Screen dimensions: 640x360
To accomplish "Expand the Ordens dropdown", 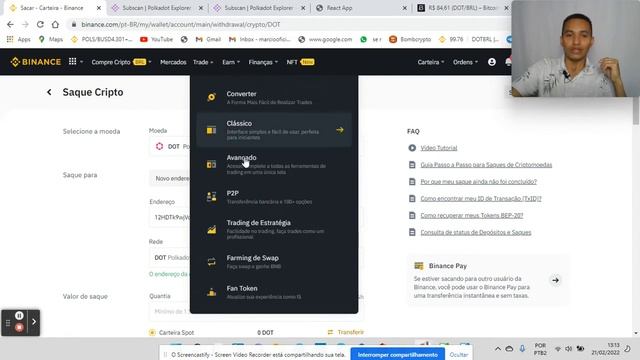I will click(465, 62).
